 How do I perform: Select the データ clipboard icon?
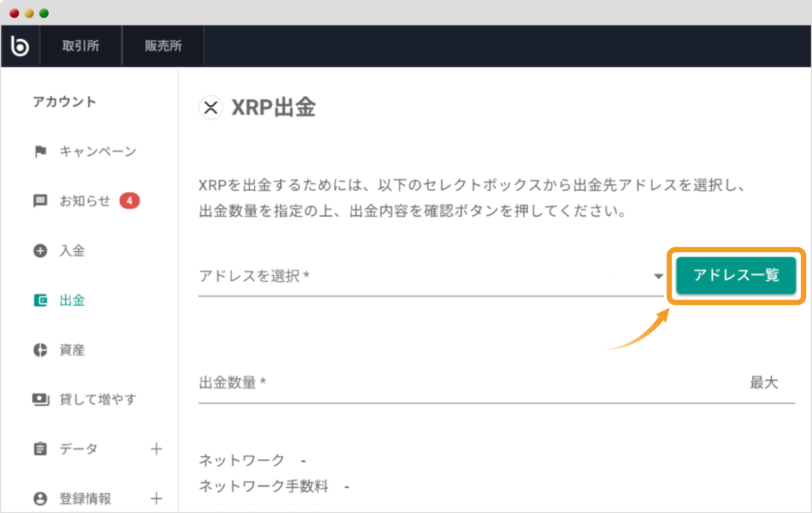click(x=40, y=448)
